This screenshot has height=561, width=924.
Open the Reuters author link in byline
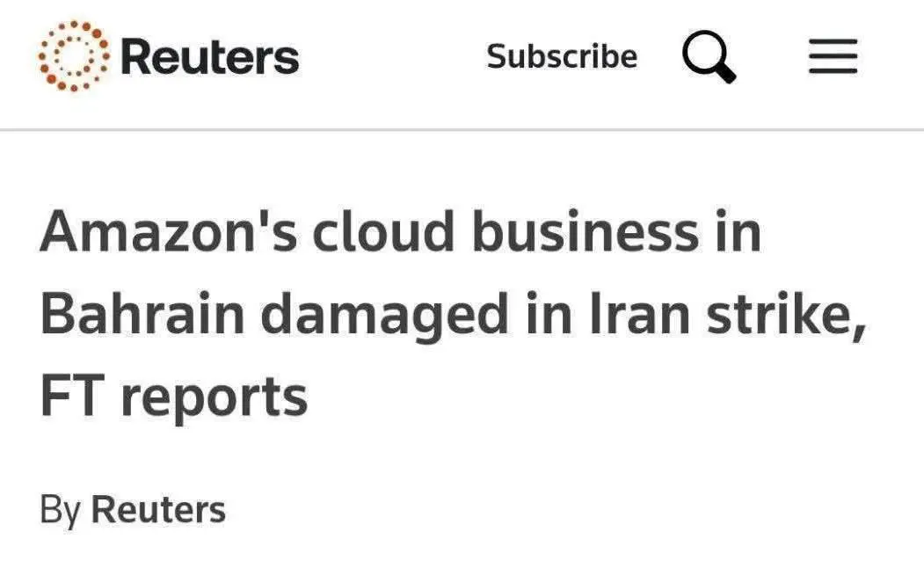click(x=158, y=510)
